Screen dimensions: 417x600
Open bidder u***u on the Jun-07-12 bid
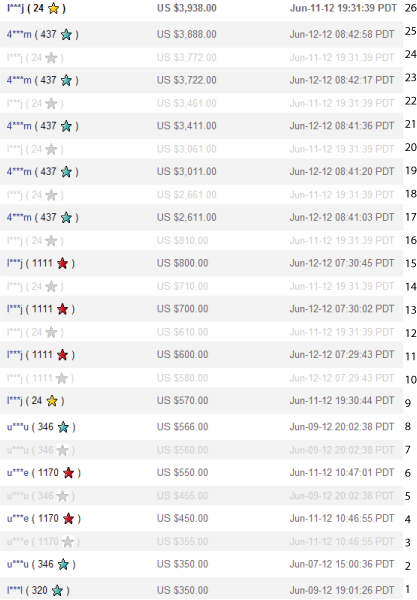[x=18, y=564]
